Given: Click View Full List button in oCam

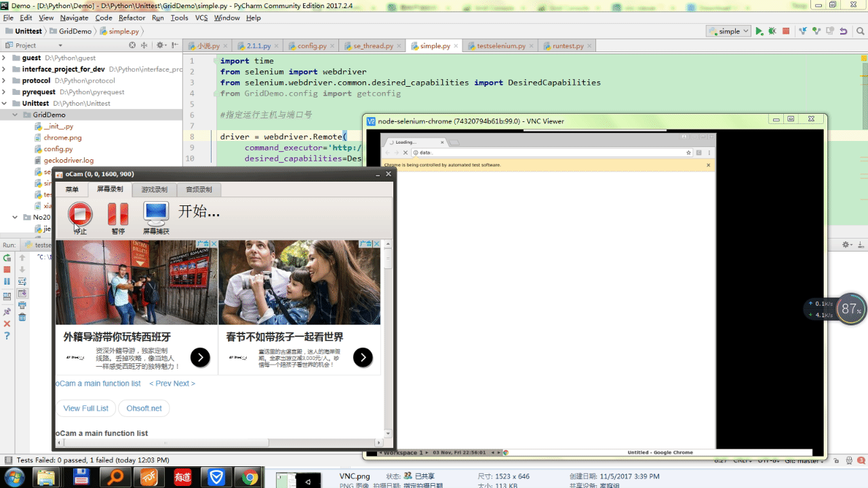Looking at the screenshot, I should click(x=85, y=409).
